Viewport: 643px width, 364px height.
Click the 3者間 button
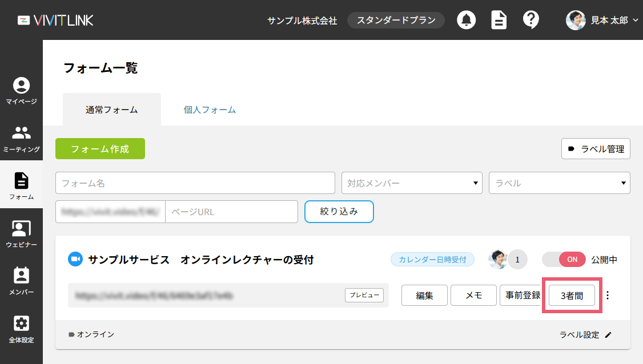572,296
